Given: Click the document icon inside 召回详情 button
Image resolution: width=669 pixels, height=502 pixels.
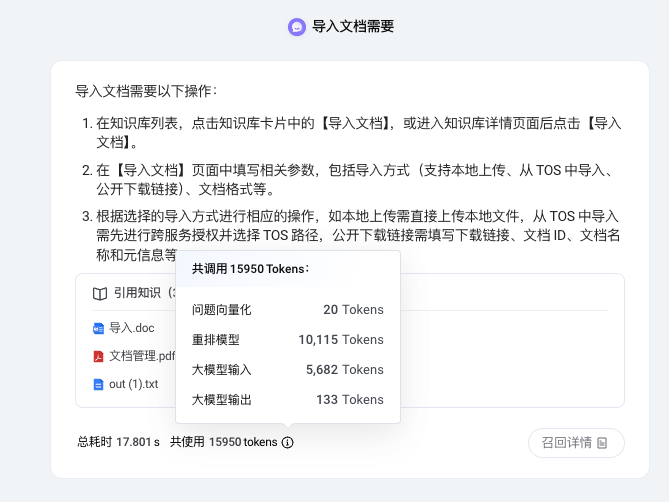Looking at the screenshot, I should click(602, 443).
